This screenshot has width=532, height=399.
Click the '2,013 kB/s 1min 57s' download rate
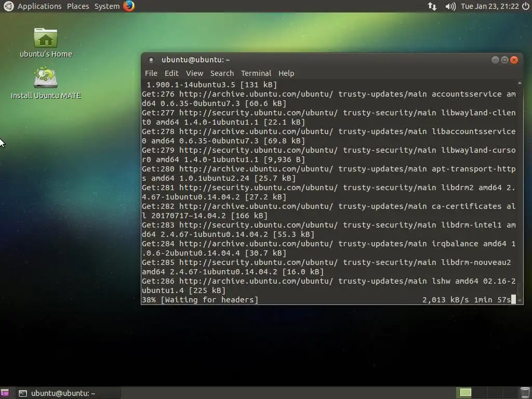click(467, 300)
